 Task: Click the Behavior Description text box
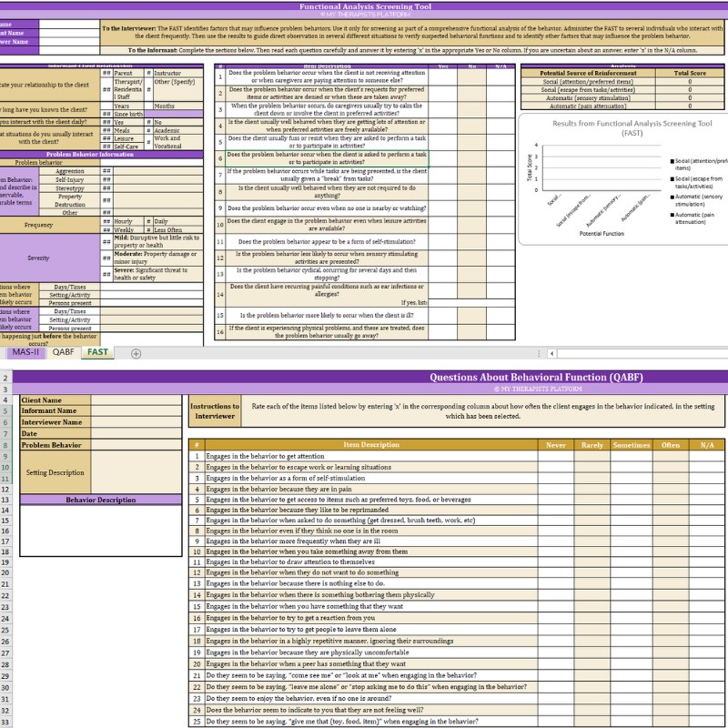coord(101,531)
